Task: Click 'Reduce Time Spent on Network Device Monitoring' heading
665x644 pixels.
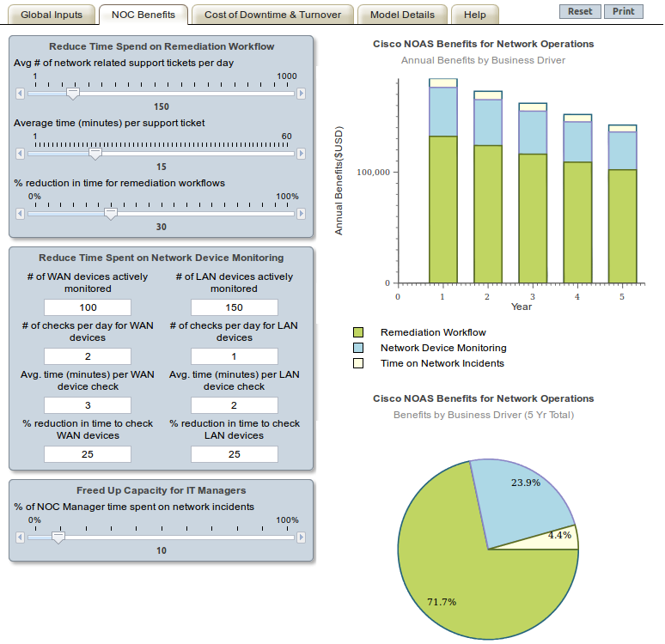Action: coord(162,258)
